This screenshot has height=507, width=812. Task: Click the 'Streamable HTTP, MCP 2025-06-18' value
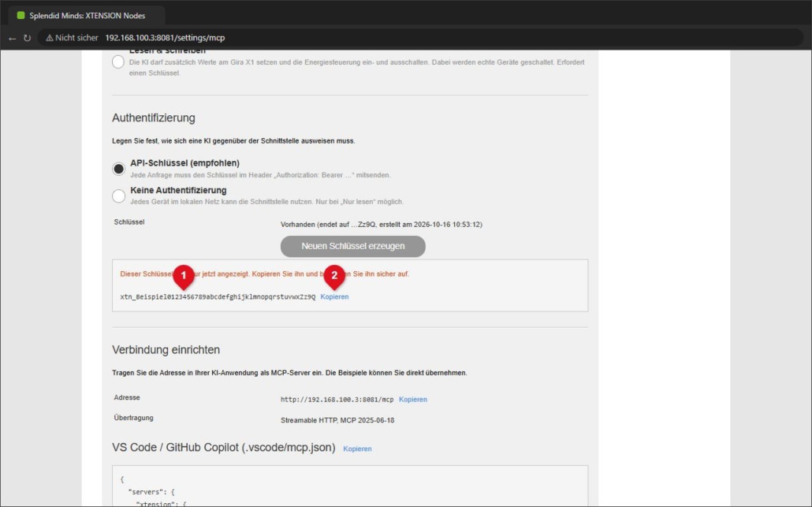coord(337,420)
